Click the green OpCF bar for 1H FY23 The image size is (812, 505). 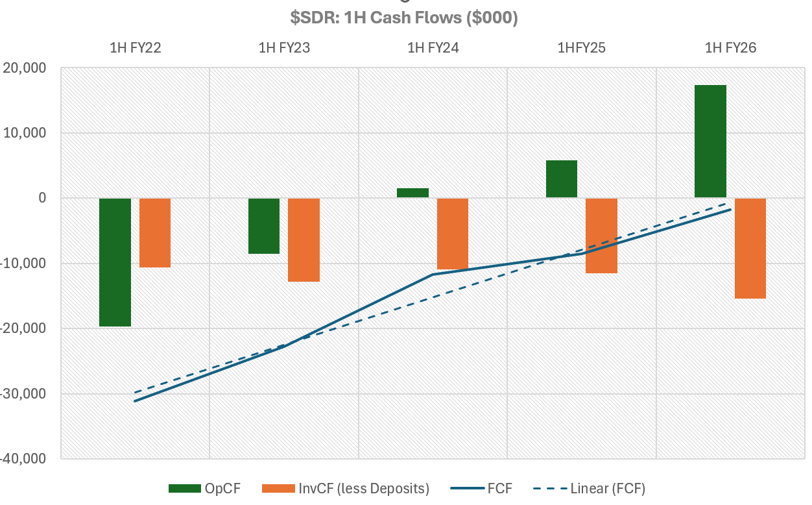(x=264, y=225)
